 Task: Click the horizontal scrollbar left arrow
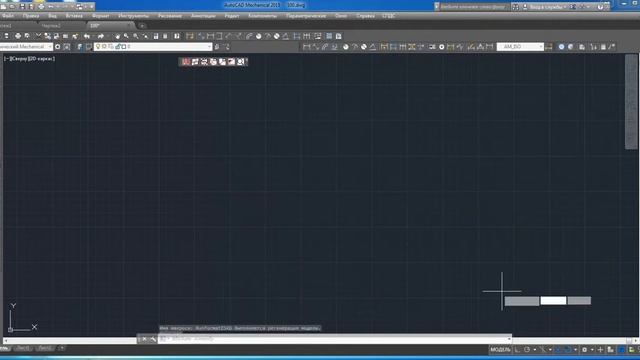pos(5,340)
